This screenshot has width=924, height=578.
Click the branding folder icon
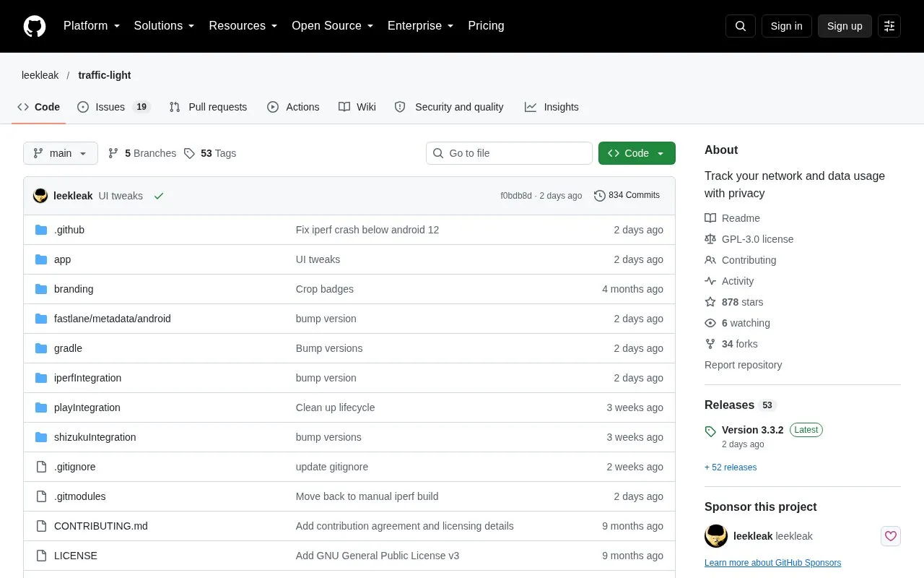pyautogui.click(x=41, y=289)
